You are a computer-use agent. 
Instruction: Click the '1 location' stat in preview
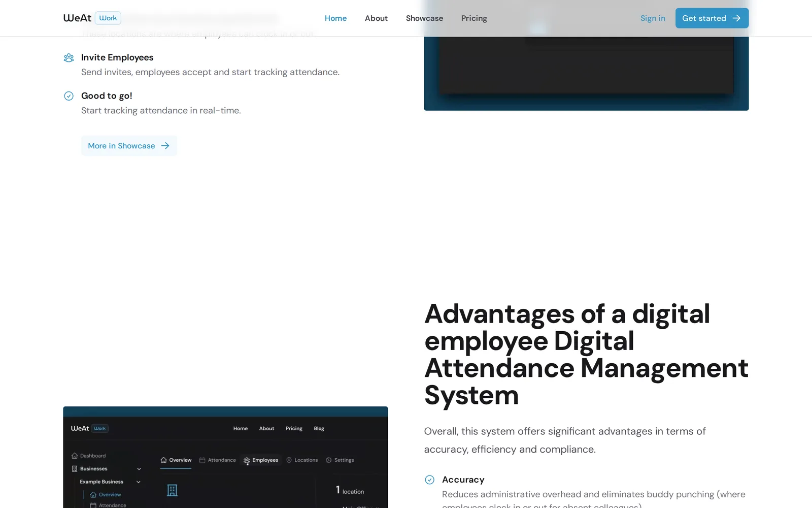point(350,490)
